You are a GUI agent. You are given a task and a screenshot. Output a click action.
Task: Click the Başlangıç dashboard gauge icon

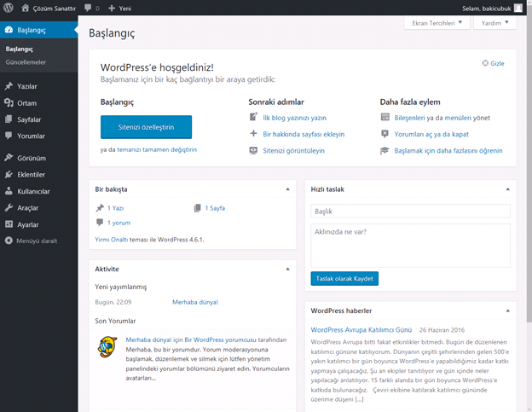[9, 30]
